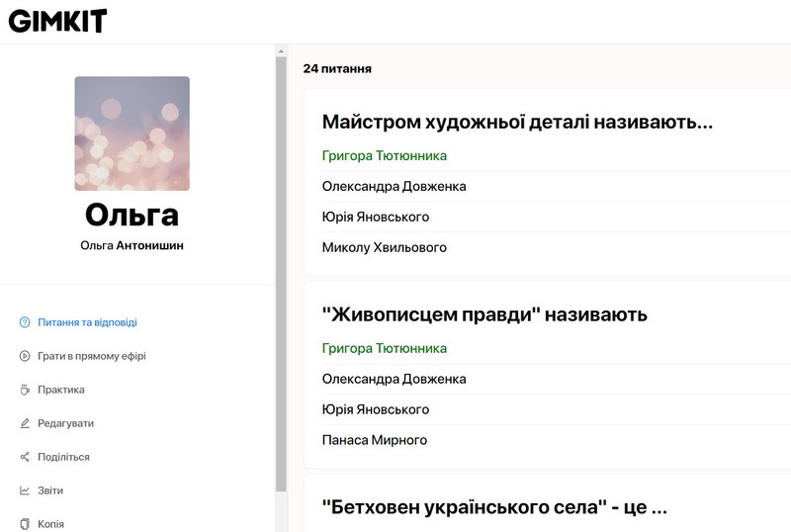Click the cup icon beside Практика
791x532 pixels.
(25, 390)
